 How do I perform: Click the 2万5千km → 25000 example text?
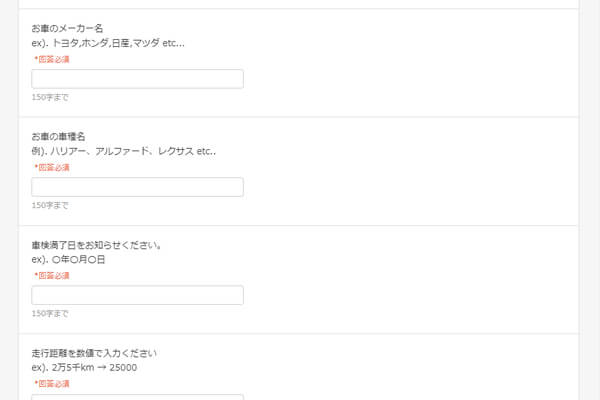[84, 367]
